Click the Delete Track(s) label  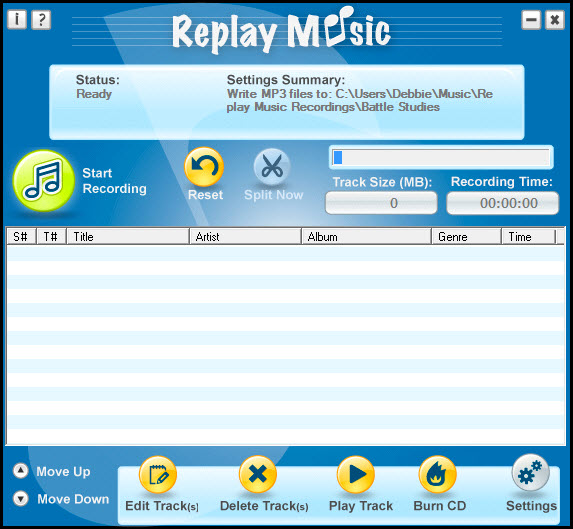click(x=264, y=506)
